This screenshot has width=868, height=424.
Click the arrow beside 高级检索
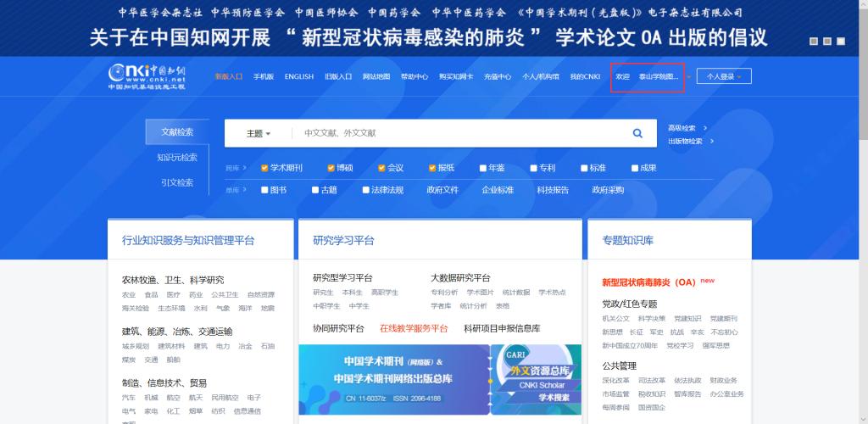[x=705, y=128]
